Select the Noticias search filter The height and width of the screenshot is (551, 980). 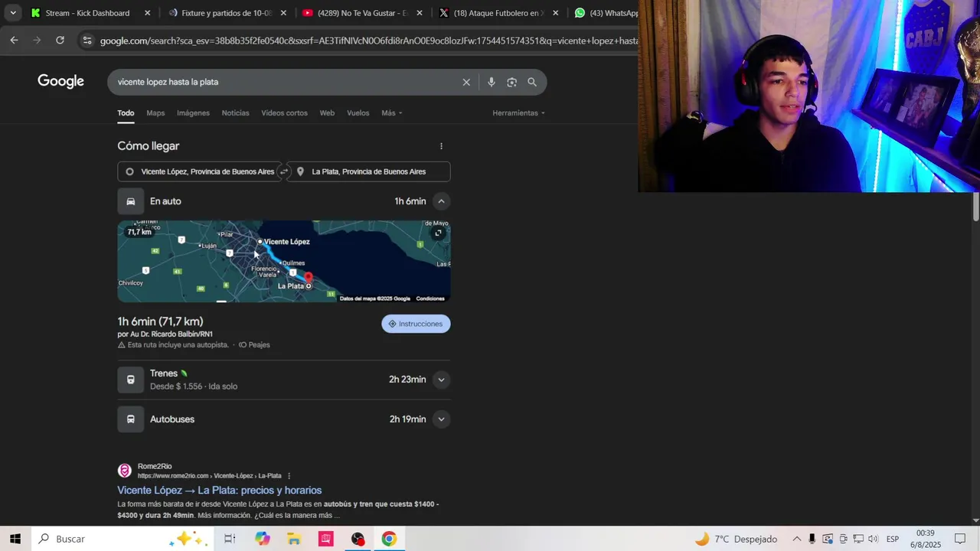235,112
